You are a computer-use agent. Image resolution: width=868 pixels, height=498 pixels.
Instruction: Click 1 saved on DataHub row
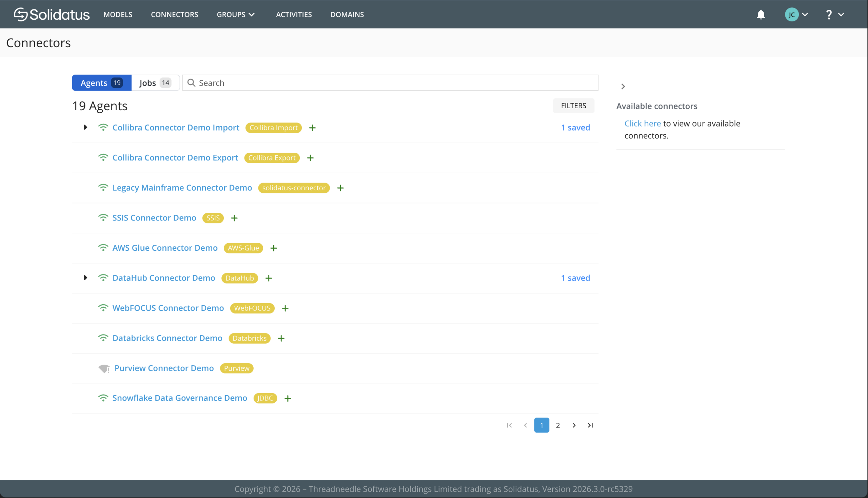click(575, 278)
